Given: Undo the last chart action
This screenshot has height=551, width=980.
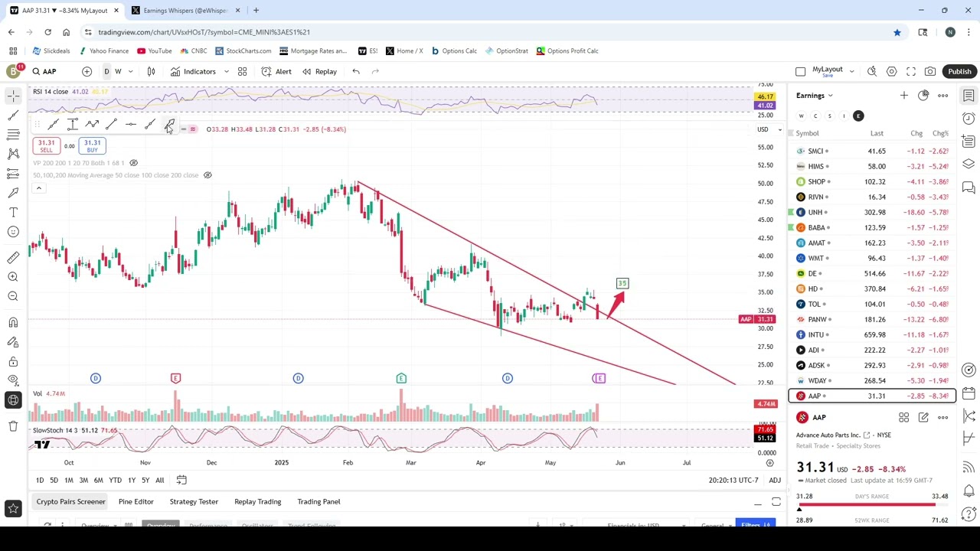Looking at the screenshot, I should tap(356, 71).
